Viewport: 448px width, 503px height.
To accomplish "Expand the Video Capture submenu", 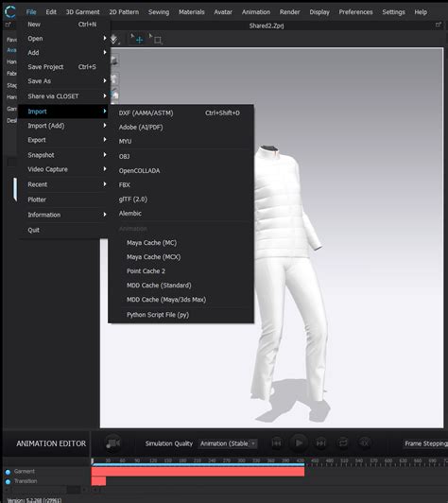I will point(64,169).
